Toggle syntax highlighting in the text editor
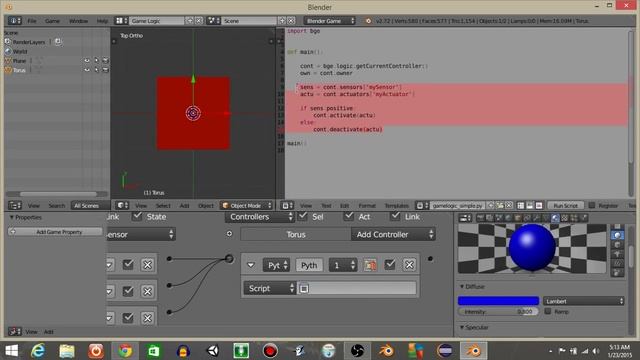The image size is (640, 360). pos(539,205)
